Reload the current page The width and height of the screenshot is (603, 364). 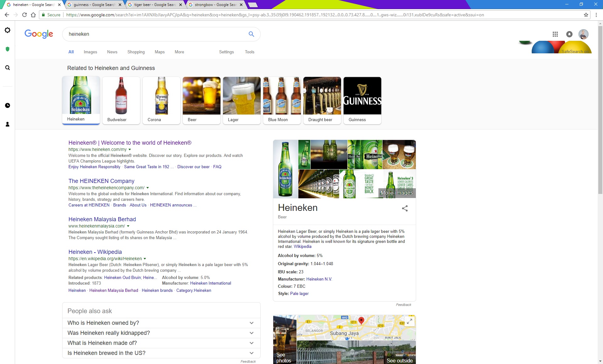point(24,15)
